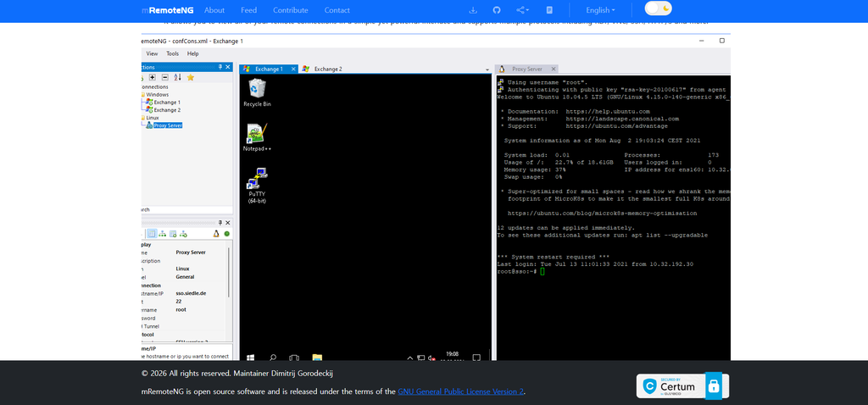Screen dimensions: 868x405
Task: Click the sort ascending icon
Action: (x=177, y=77)
